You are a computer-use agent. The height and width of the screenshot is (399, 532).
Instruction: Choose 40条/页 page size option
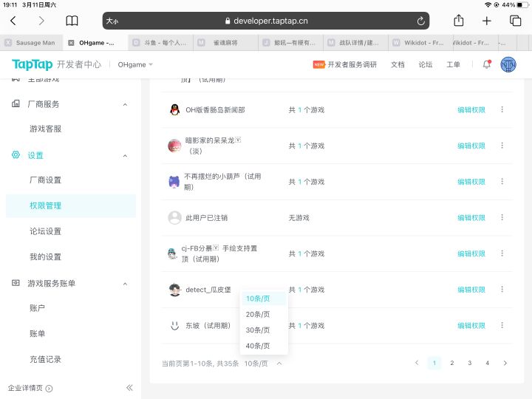tap(258, 346)
